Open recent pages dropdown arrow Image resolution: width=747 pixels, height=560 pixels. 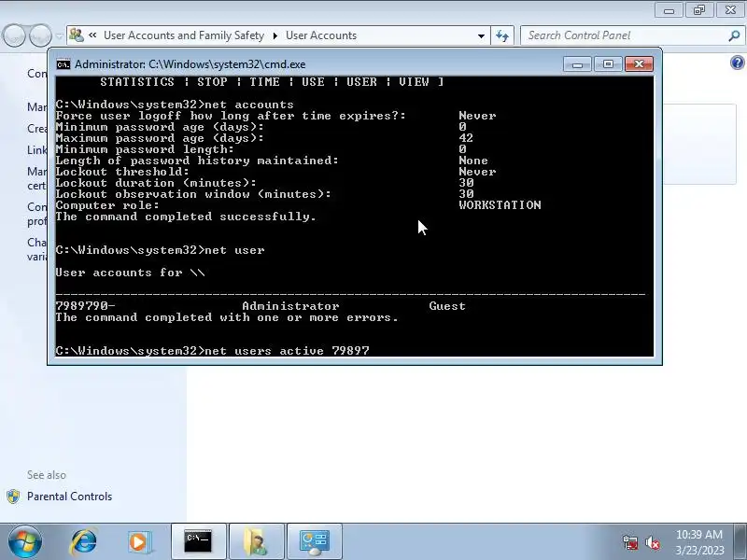tap(59, 36)
